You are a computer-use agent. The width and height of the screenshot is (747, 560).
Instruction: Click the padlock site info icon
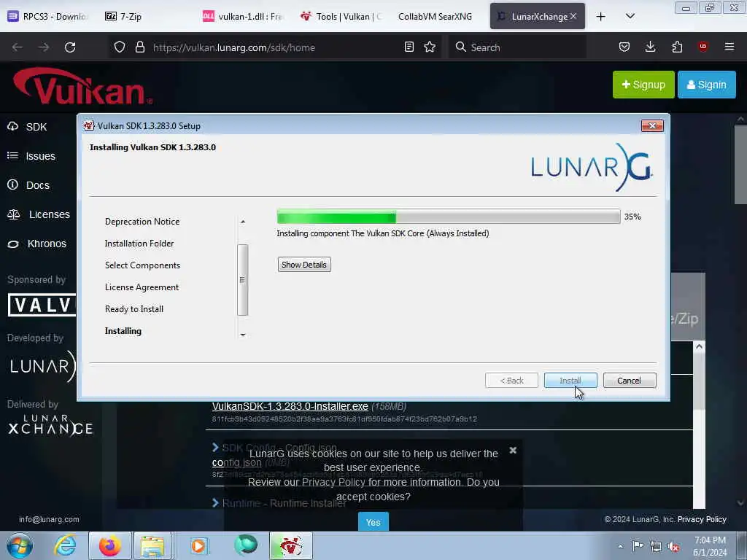pyautogui.click(x=139, y=47)
